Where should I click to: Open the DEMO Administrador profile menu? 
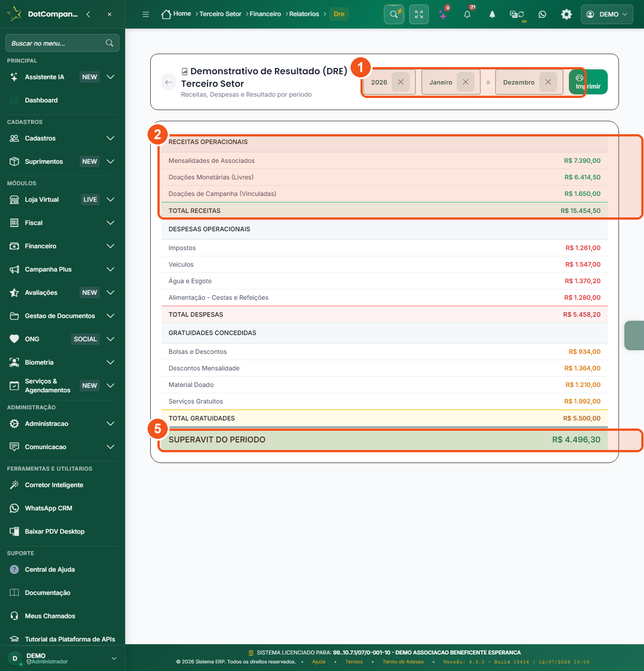62,658
